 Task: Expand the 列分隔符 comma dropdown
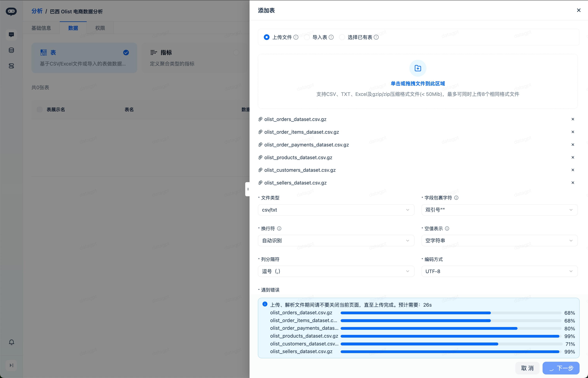(336, 271)
